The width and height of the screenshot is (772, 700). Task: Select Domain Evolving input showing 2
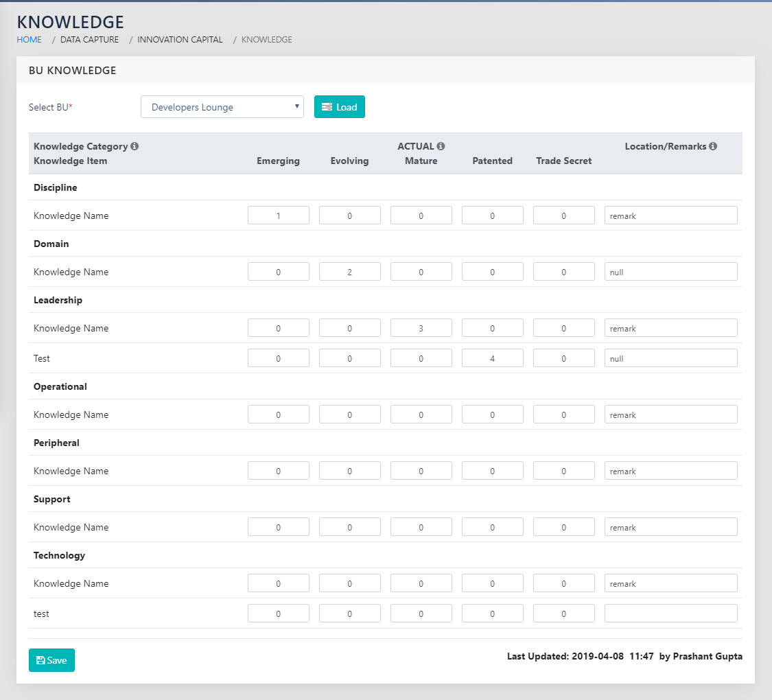[x=349, y=272]
